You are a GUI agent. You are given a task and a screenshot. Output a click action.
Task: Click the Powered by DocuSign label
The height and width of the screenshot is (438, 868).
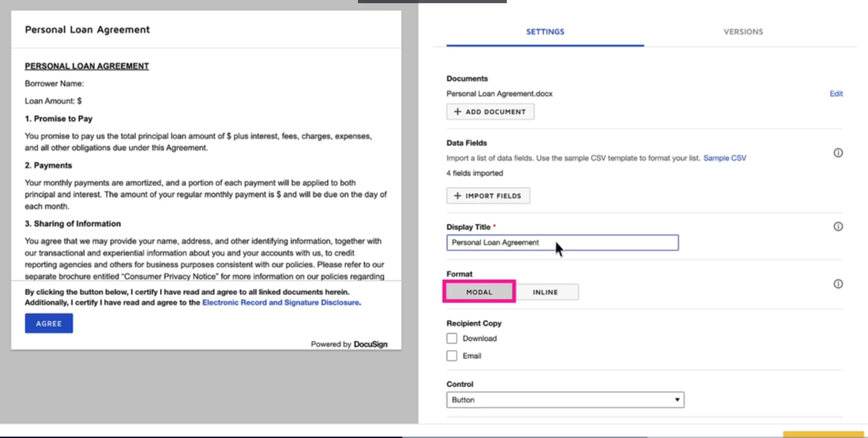(x=349, y=344)
